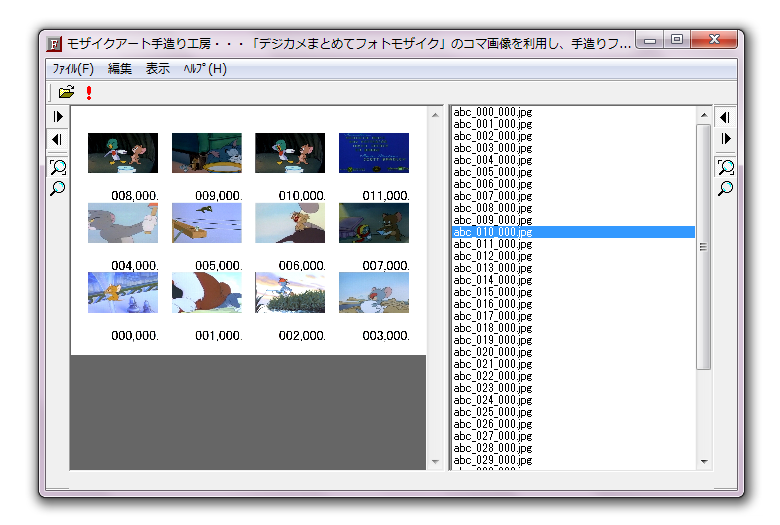Viewport: 780px width, 525px height.
Task: Click the left panel's large magnifier icon
Action: [58, 167]
